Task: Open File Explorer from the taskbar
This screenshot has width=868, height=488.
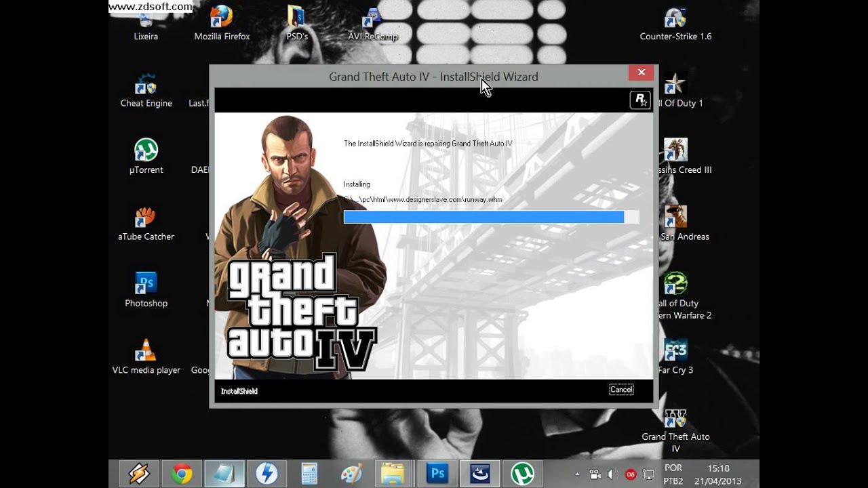Action: coord(393,473)
